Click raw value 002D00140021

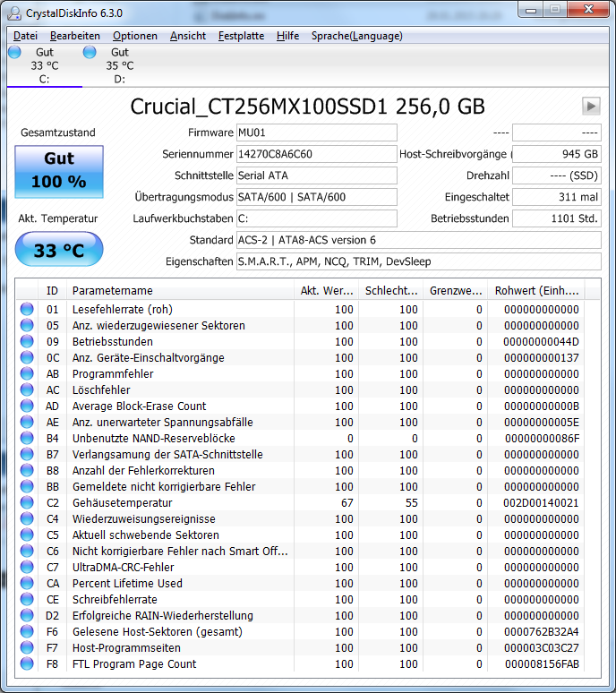[x=541, y=502]
